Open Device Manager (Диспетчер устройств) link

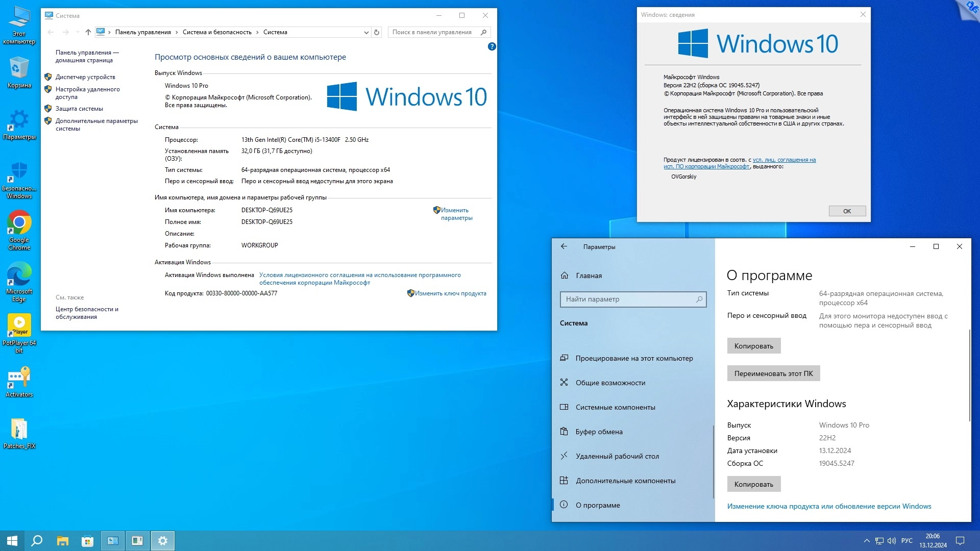(85, 77)
